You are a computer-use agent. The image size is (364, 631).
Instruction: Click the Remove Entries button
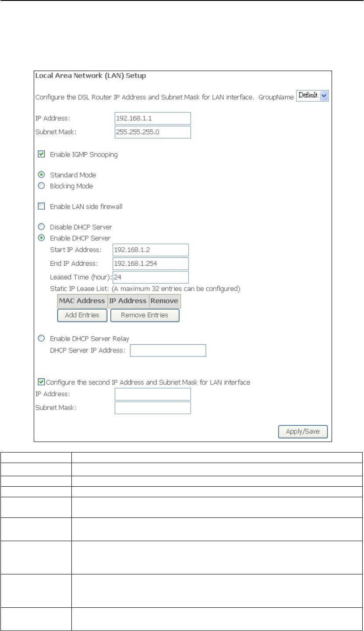tap(145, 315)
